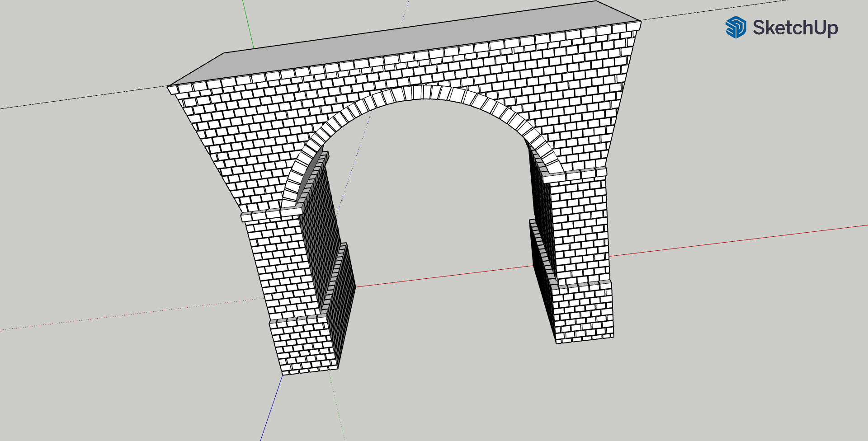Viewport: 868px width, 441px height.
Task: Click the dotted red axis line at left
Action: click(x=136, y=314)
